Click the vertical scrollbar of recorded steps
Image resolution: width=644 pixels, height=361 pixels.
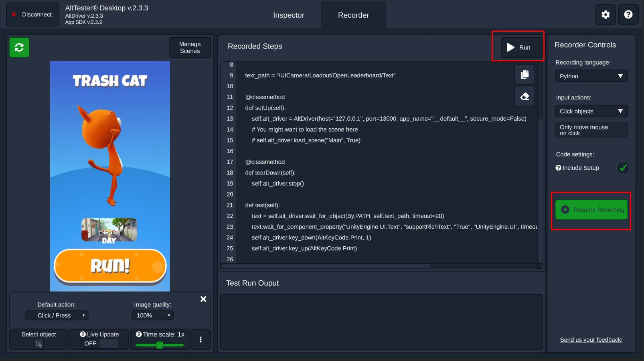pos(540,190)
